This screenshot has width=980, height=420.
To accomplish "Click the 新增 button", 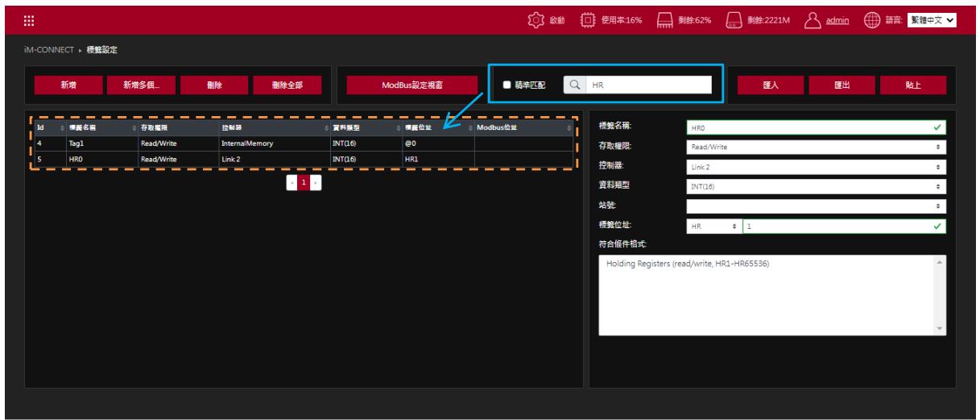I will click(x=71, y=85).
